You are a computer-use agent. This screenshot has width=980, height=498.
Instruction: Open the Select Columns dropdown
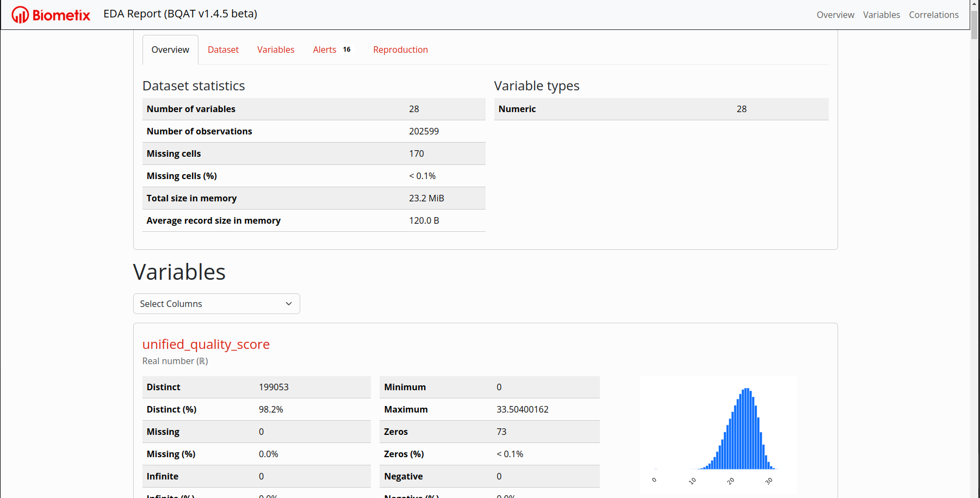(x=216, y=304)
